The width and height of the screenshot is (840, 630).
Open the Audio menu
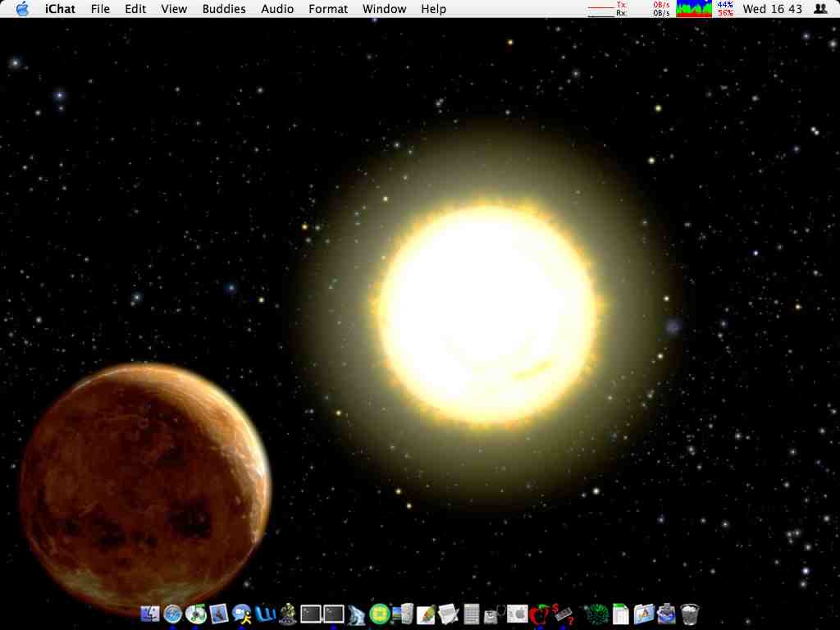[277, 9]
